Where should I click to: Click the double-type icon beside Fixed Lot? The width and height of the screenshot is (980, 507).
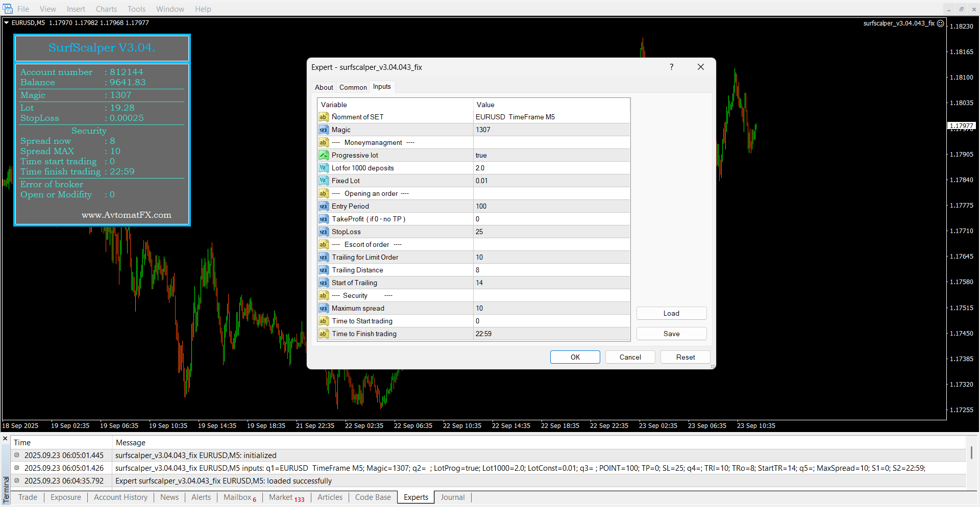(x=323, y=181)
